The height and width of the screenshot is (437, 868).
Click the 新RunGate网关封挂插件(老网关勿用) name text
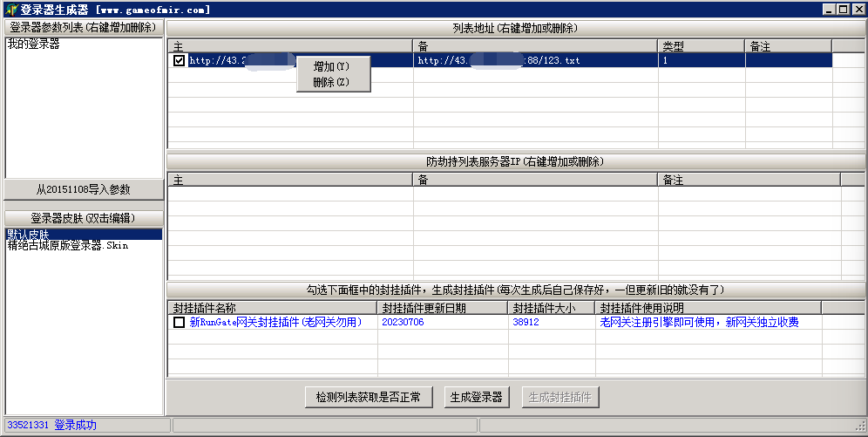(275, 323)
